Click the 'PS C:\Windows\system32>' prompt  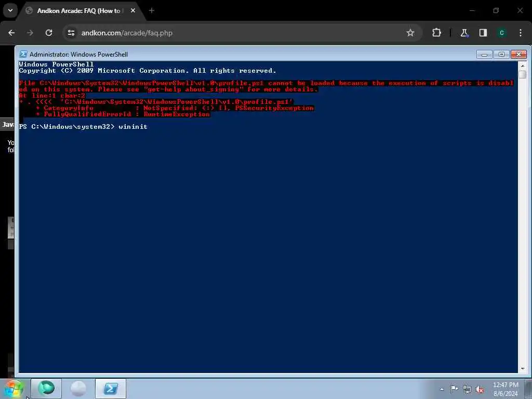67,127
